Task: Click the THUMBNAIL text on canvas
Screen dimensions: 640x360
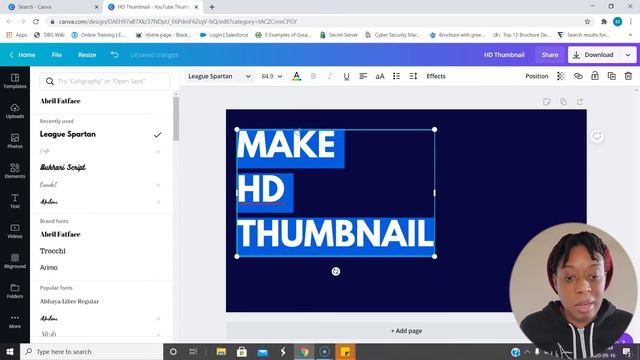Action: (x=335, y=233)
